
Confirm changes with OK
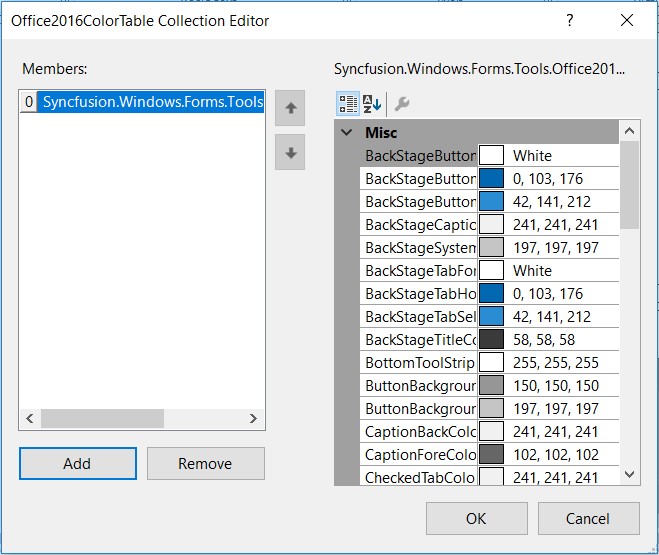tap(477, 518)
